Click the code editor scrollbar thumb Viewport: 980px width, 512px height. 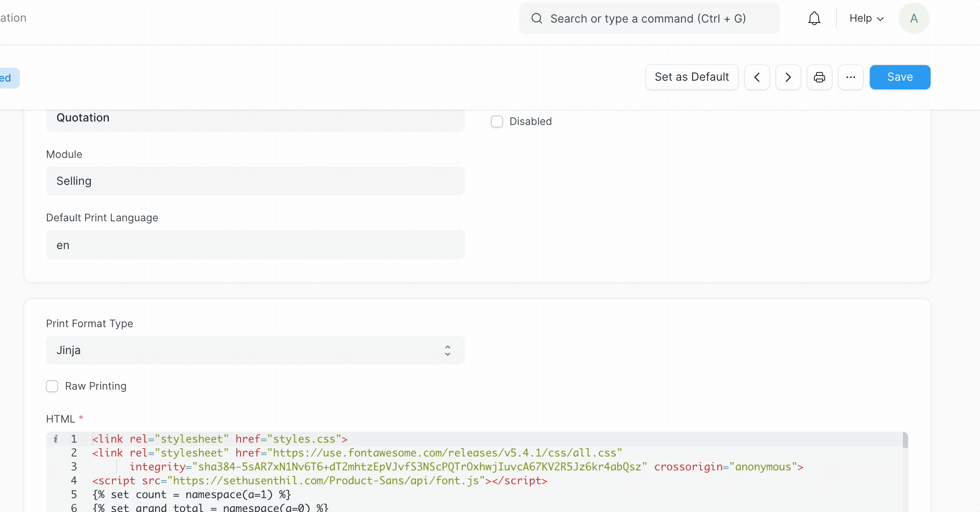click(905, 440)
